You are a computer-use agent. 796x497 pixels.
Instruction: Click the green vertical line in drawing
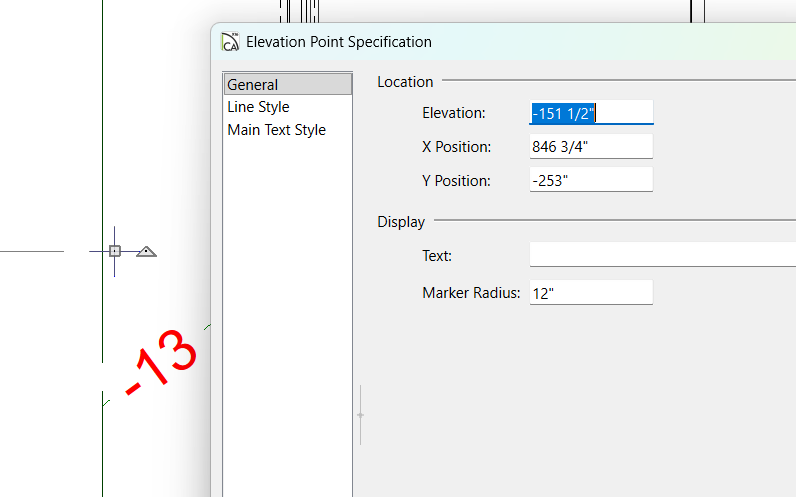[103, 150]
